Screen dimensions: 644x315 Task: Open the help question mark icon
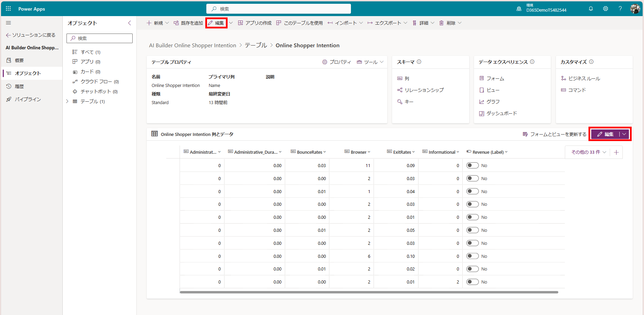(x=620, y=9)
